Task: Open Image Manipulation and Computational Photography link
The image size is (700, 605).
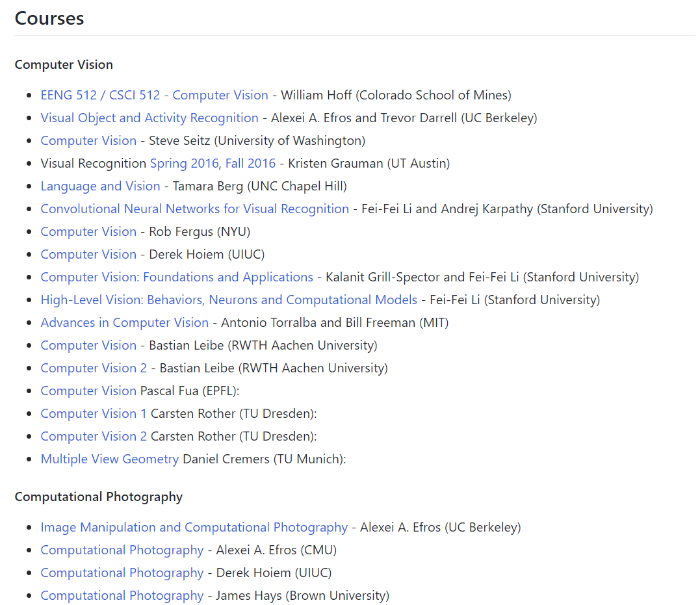Action: tap(194, 528)
